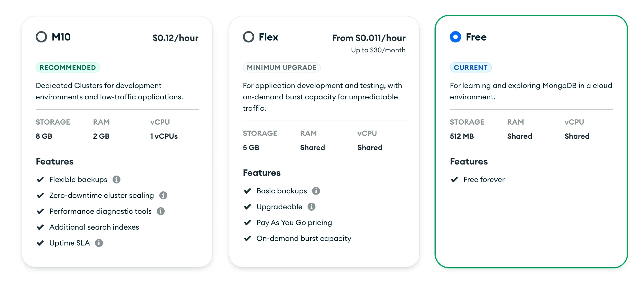The height and width of the screenshot is (282, 644).
Task: Click the From $0.011/hour price text
Action: pyautogui.click(x=369, y=38)
